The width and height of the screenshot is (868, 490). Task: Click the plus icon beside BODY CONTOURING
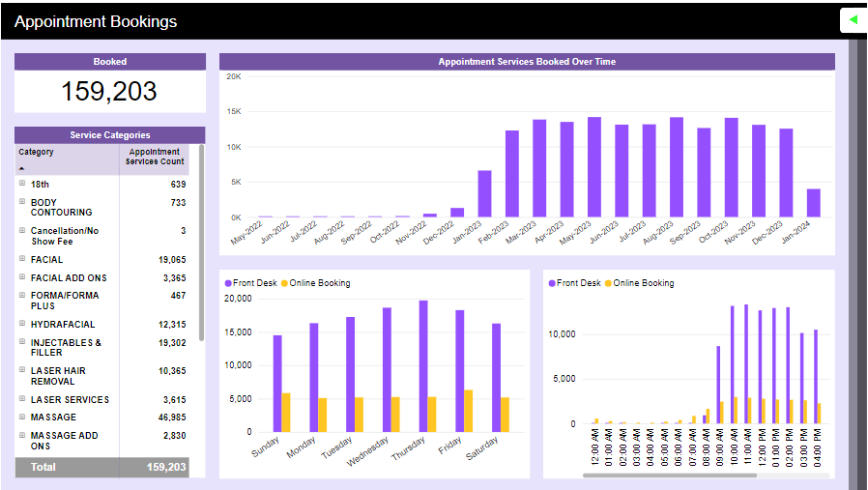pos(22,202)
